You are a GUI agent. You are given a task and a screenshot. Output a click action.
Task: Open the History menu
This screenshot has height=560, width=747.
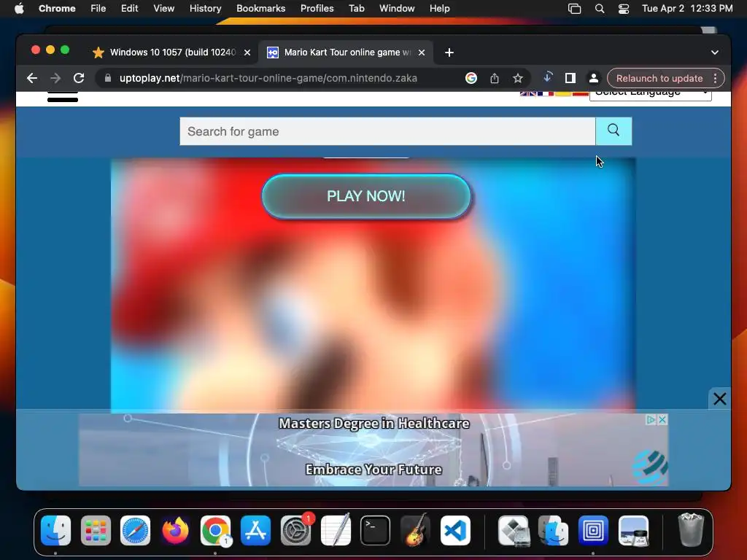[205, 9]
